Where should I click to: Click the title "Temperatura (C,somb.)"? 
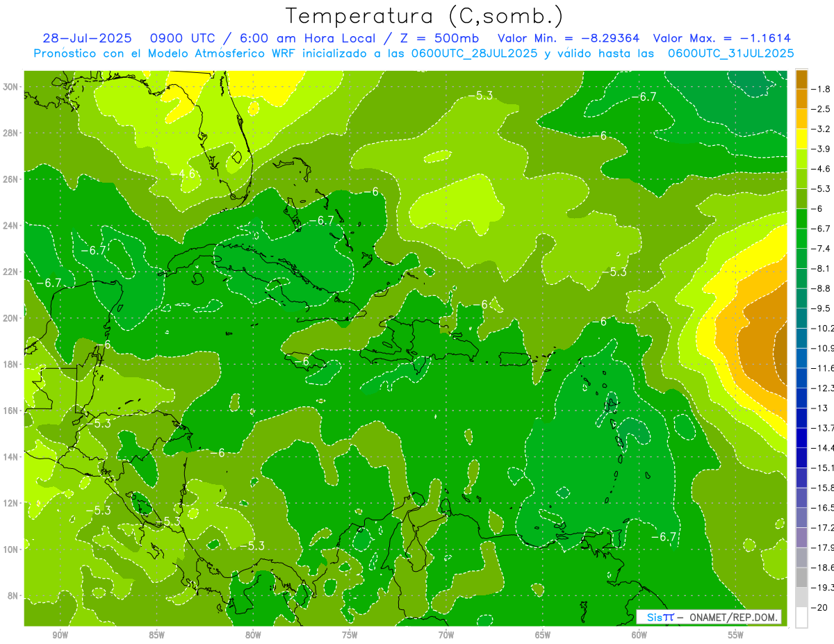(424, 16)
